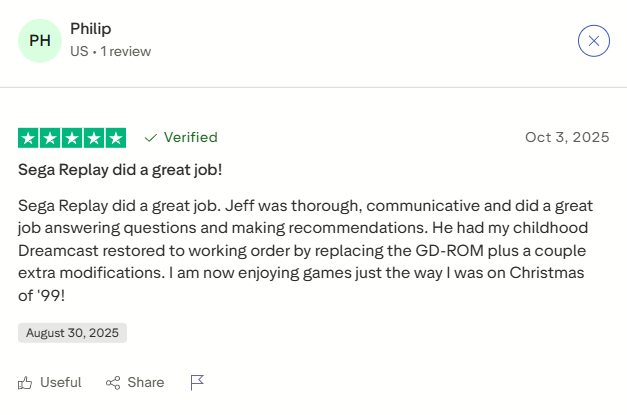Screen dimensions: 627x415
Task: Click the August 30, 2025 date badge
Action: click(x=72, y=333)
